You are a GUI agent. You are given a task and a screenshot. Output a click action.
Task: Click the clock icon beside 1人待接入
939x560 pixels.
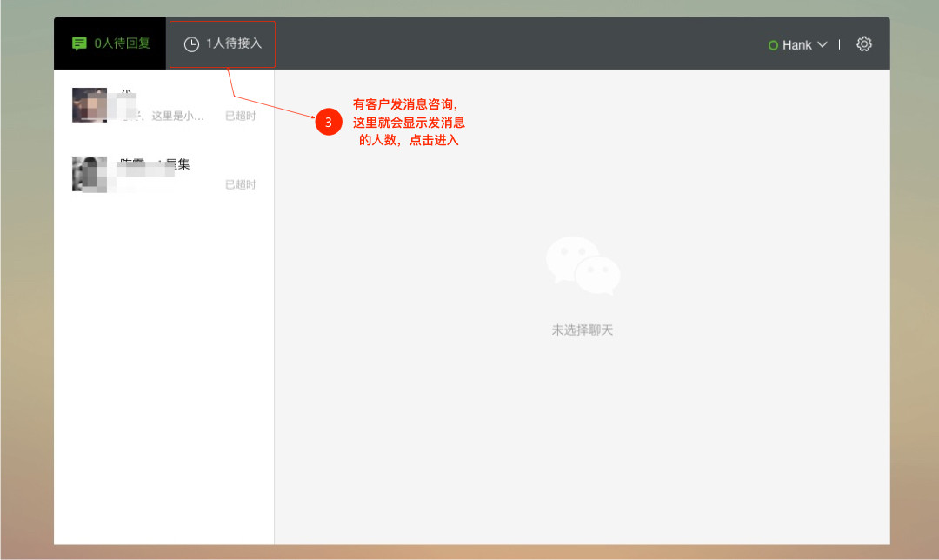(191, 44)
